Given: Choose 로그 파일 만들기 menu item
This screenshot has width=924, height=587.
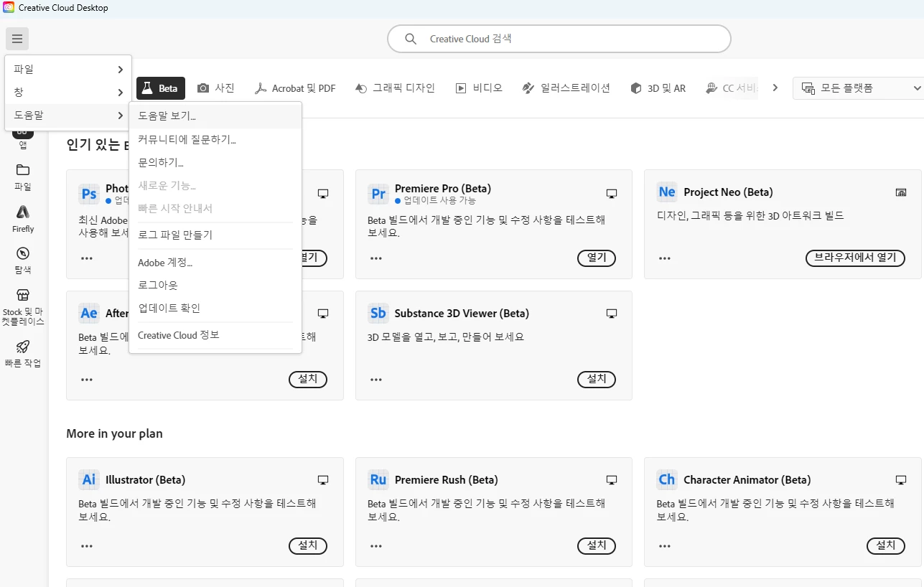Looking at the screenshot, I should tap(215, 235).
